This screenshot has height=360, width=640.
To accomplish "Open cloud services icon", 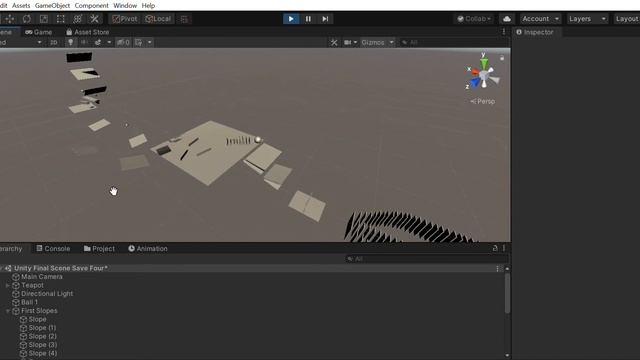I will coord(507,19).
